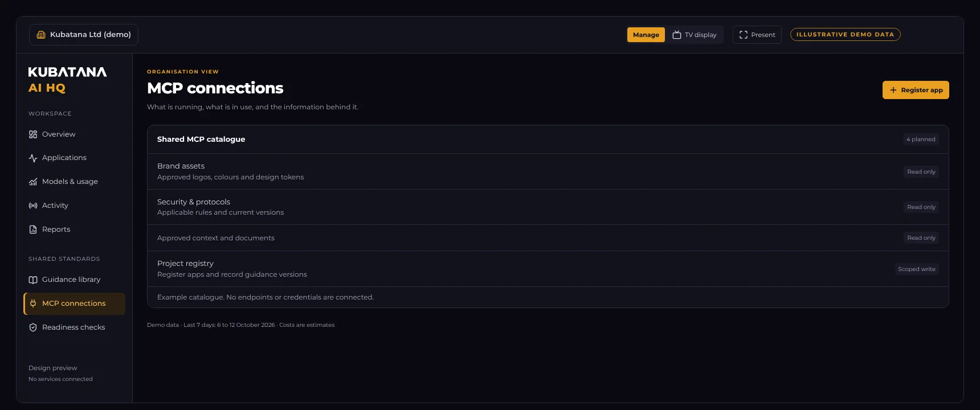The width and height of the screenshot is (980, 410).
Task: Go to Overview in the sidebar
Action: click(x=74, y=134)
